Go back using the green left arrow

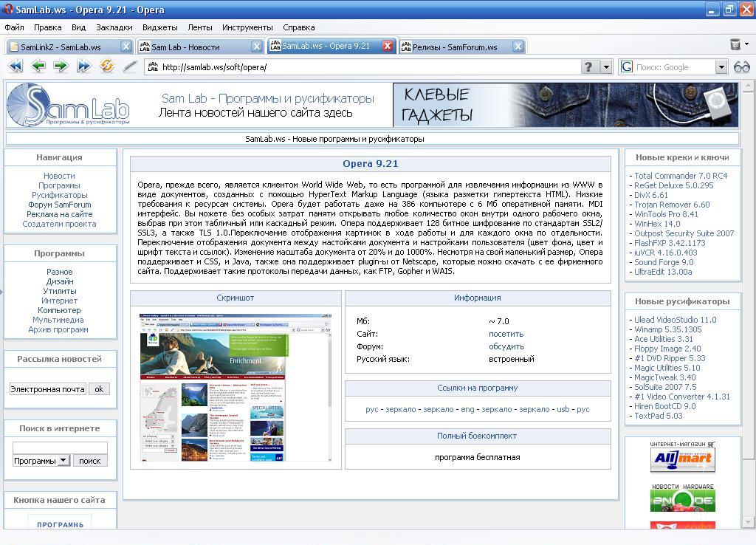38,66
